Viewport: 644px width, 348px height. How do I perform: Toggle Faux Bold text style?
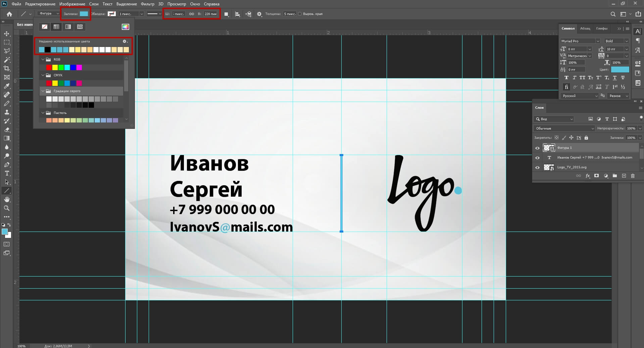[566, 78]
